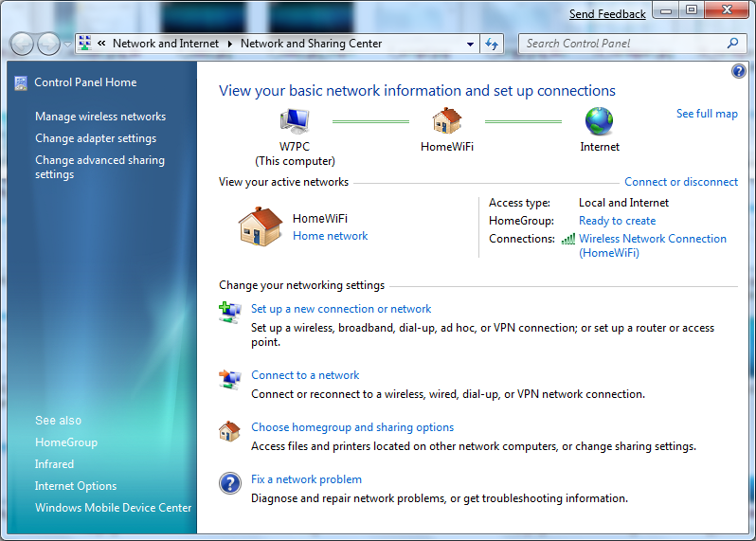Select the Network and Internet breadcrumb

pyautogui.click(x=166, y=44)
